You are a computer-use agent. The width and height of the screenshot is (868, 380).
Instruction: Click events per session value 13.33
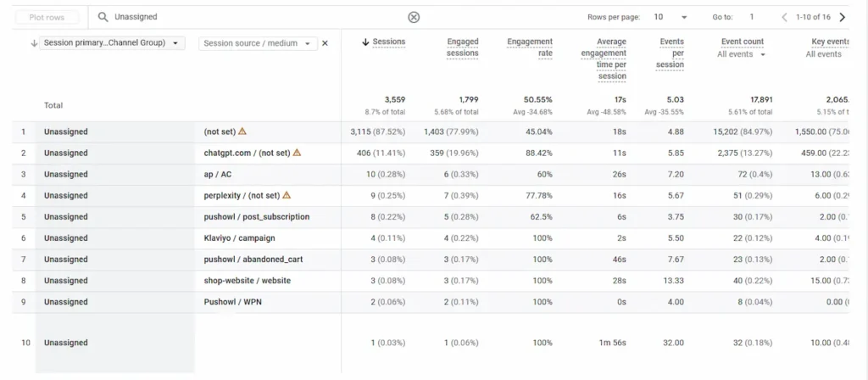[x=673, y=280]
